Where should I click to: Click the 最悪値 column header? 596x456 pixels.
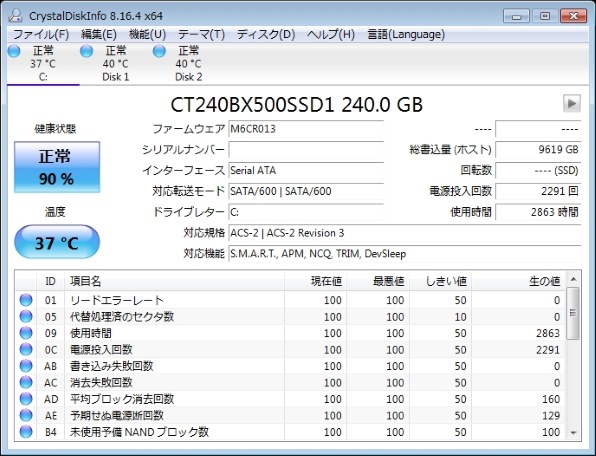click(x=378, y=281)
